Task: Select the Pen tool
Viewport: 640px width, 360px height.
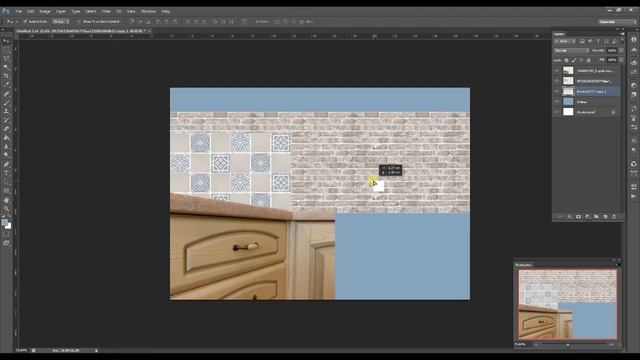Action: pos(6,164)
